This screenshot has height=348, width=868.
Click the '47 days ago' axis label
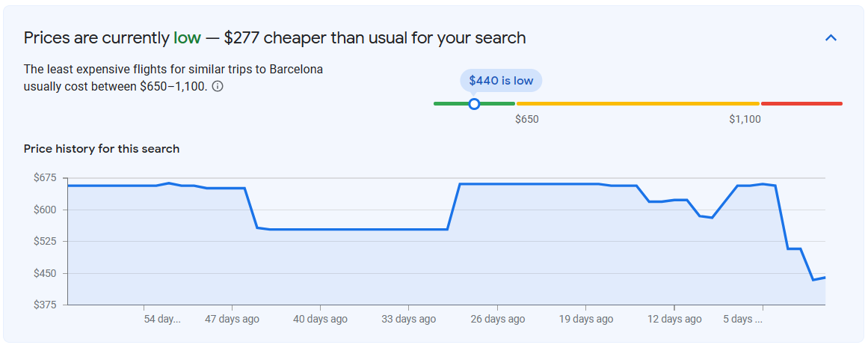click(x=232, y=319)
